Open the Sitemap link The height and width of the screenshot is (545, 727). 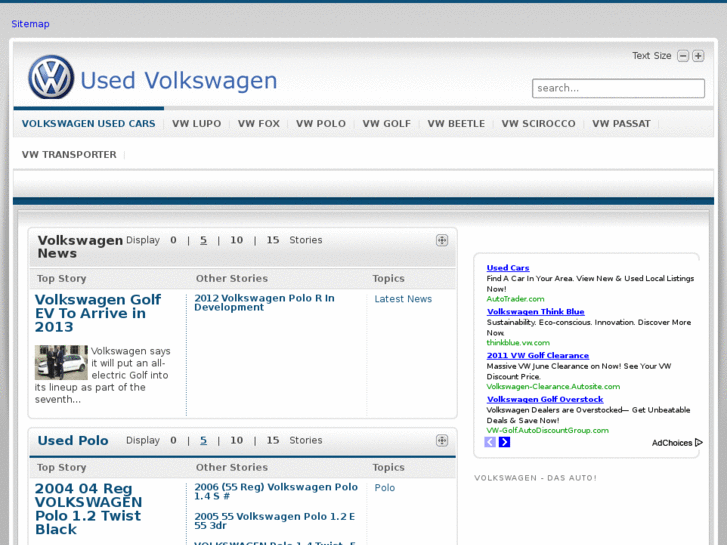tap(30, 24)
